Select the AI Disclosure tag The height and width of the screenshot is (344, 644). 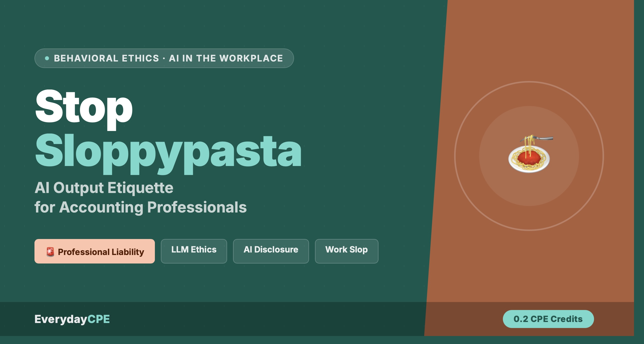(x=271, y=251)
